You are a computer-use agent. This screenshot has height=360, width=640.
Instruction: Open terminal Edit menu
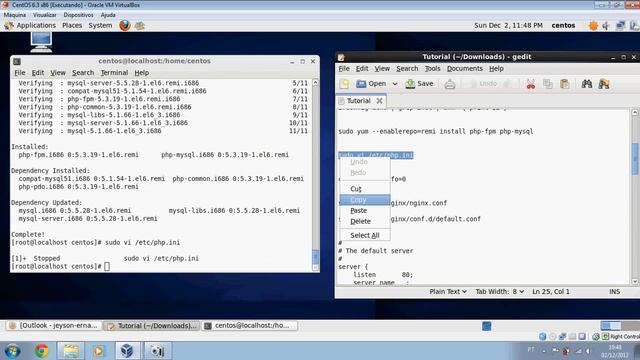click(38, 73)
